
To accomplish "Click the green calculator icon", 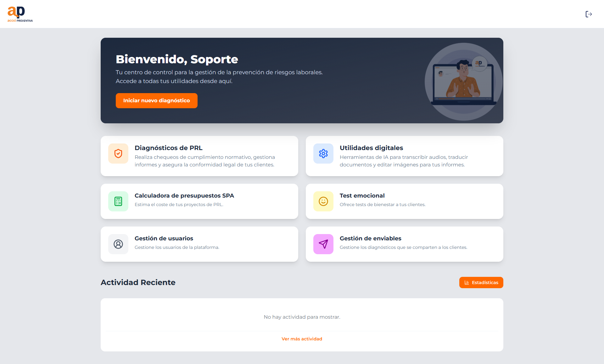I will (x=118, y=201).
